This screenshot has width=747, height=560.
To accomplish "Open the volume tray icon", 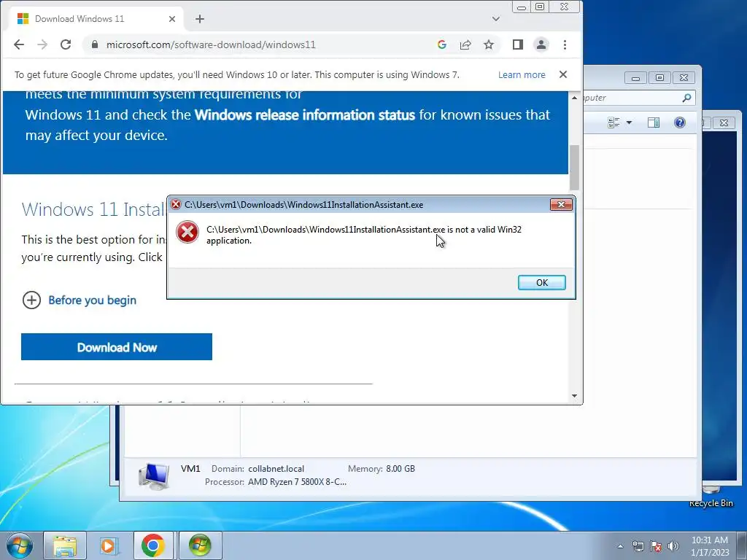I will tap(673, 546).
